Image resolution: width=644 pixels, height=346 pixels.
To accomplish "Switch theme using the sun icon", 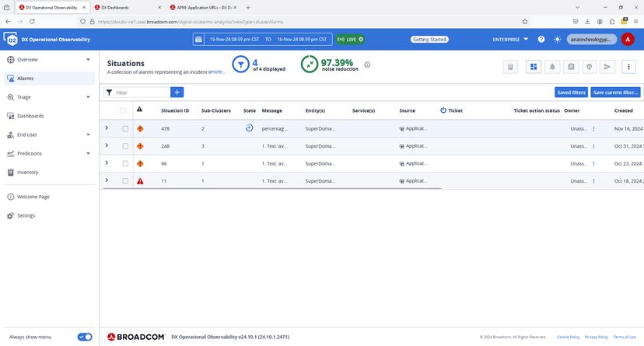I will [x=557, y=39].
